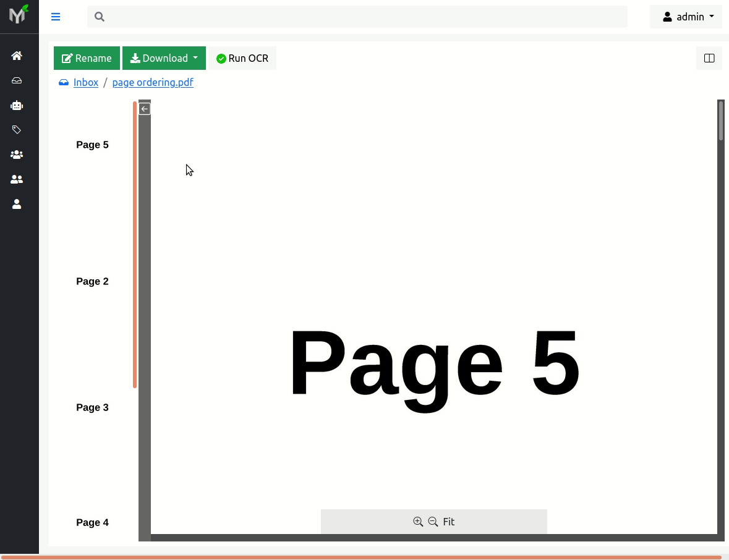
Task: Zoom out of the PDF preview
Action: (x=433, y=522)
